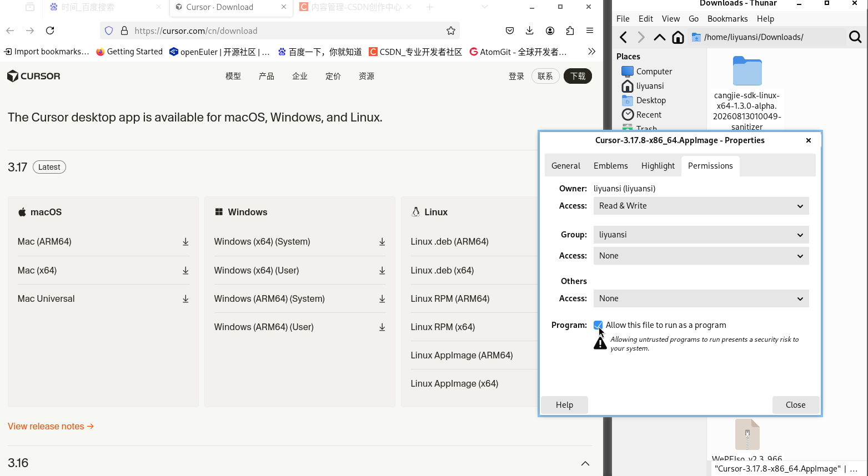The image size is (868, 476).
Task: Open the Firefox hamburger application menu
Action: pyautogui.click(x=590, y=31)
